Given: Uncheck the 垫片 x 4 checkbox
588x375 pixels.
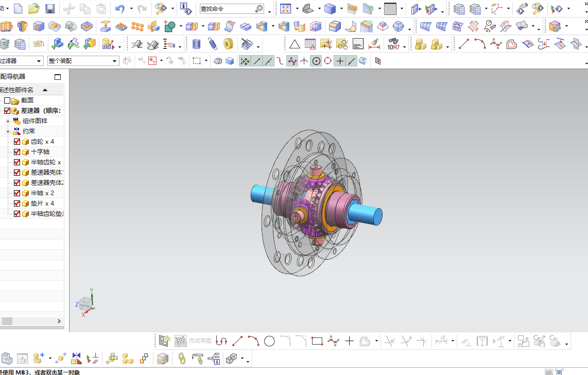Looking at the screenshot, I should [x=17, y=203].
